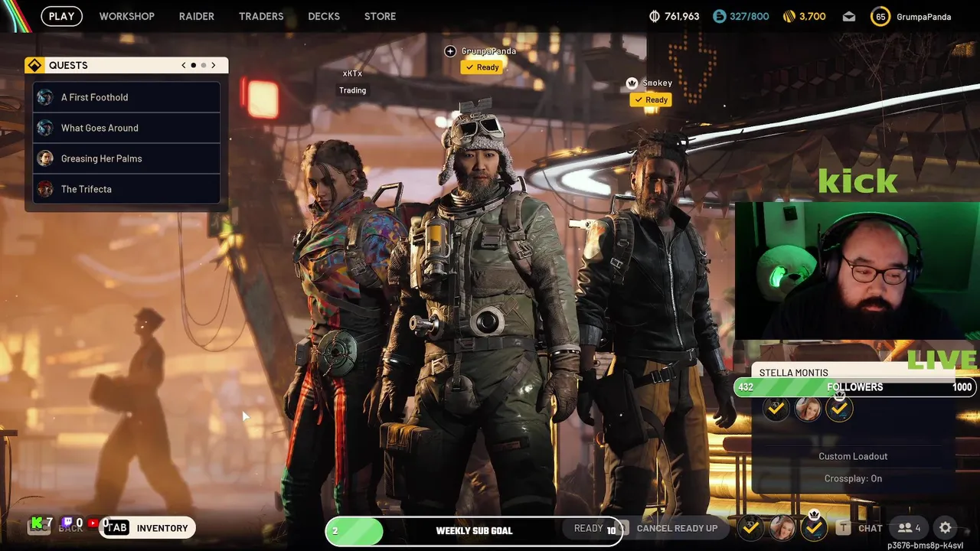Click the Quests panel header icon
980x551 pixels.
pos(34,65)
